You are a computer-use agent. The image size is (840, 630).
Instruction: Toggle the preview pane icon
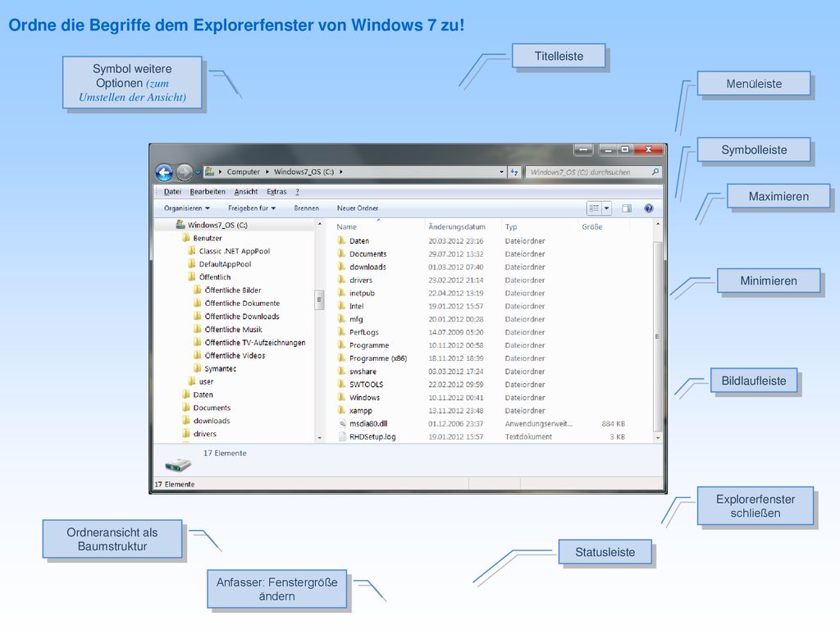click(626, 208)
